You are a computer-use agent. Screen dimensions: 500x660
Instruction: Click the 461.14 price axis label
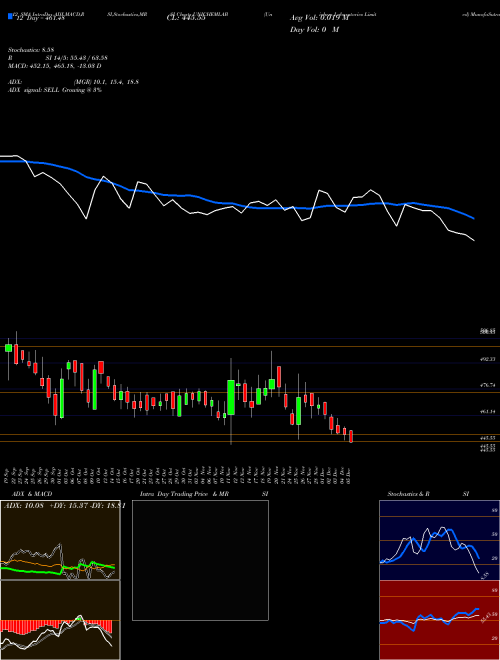click(x=488, y=411)
